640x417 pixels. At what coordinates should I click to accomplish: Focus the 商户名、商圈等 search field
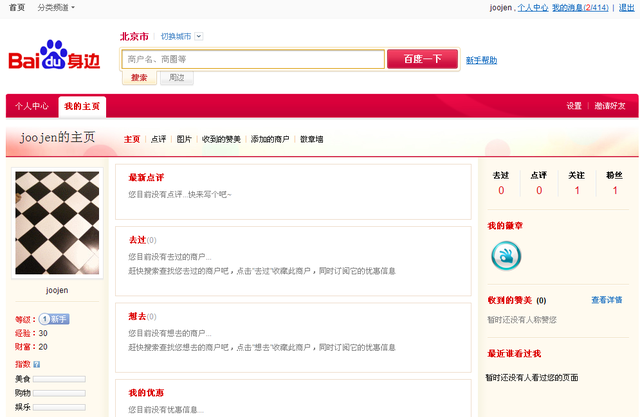pos(253,59)
